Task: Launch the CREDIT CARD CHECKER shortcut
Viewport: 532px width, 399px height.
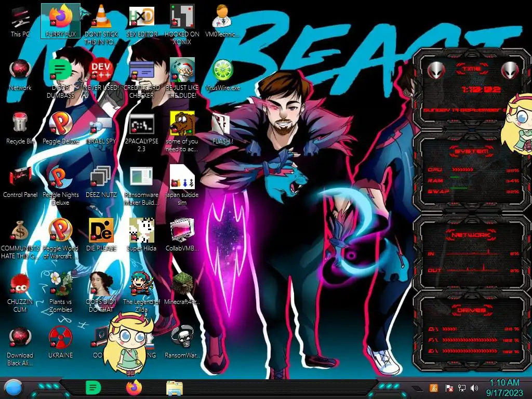Action: pyautogui.click(x=141, y=78)
